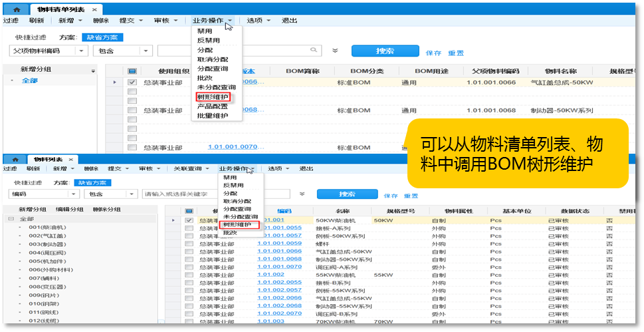Image resolution: width=644 pixels, height=332 pixels.
Task: Toggle the checked box of row 1.01.001 in the material list
Action: click(x=189, y=220)
